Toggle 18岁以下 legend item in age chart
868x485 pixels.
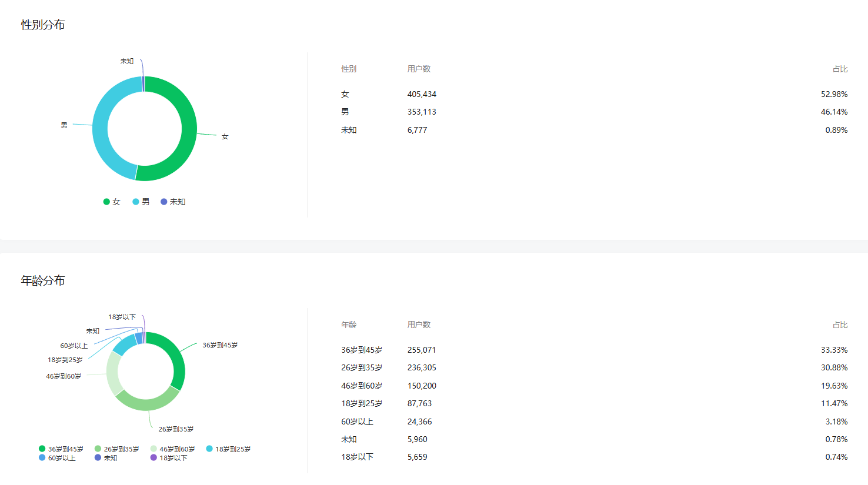coord(169,458)
